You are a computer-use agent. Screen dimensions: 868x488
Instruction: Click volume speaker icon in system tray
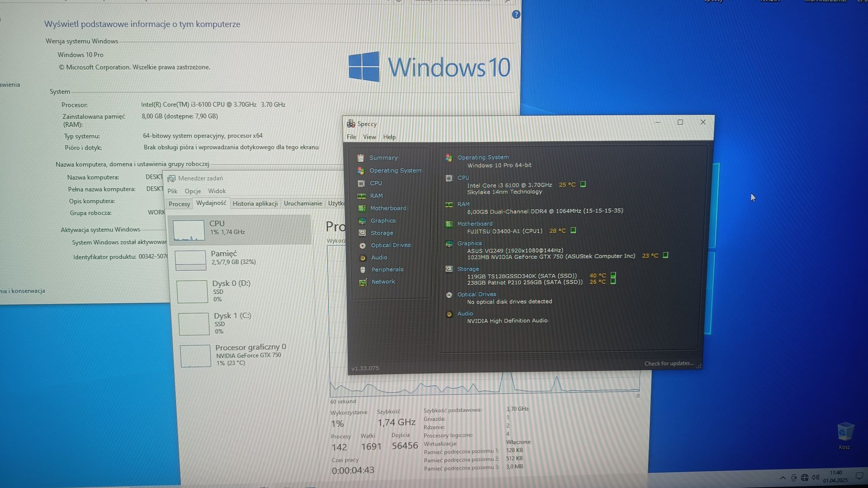click(816, 478)
